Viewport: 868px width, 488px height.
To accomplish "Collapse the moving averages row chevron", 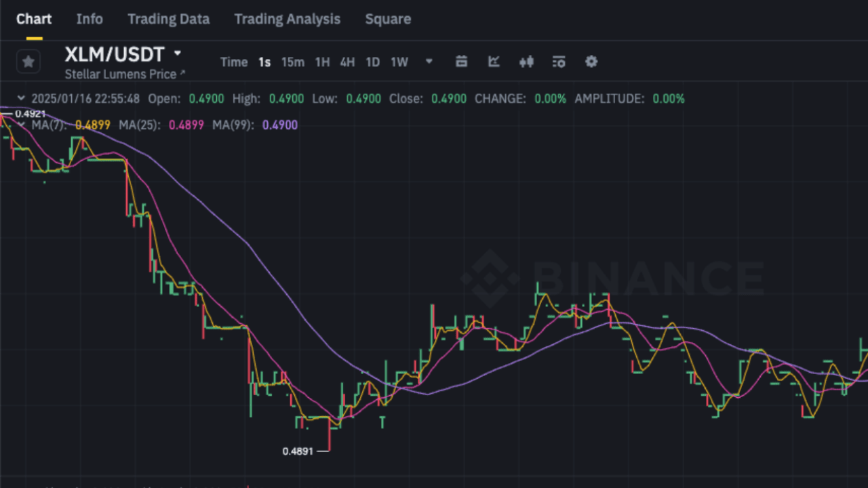I will [20, 125].
